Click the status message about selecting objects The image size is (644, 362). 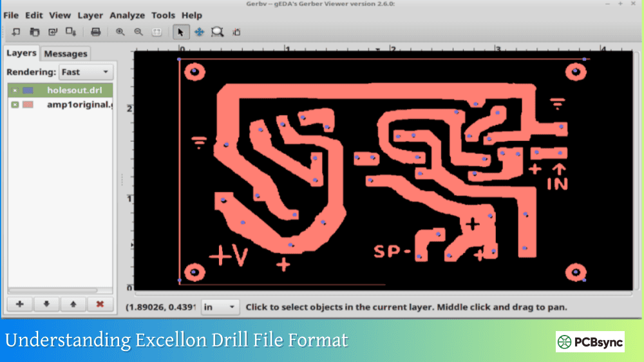click(406, 307)
